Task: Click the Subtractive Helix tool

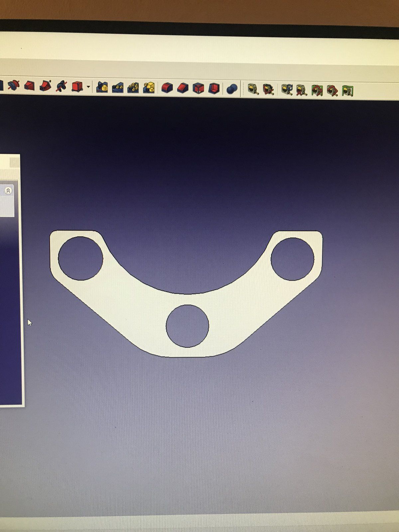Action: tap(62, 86)
